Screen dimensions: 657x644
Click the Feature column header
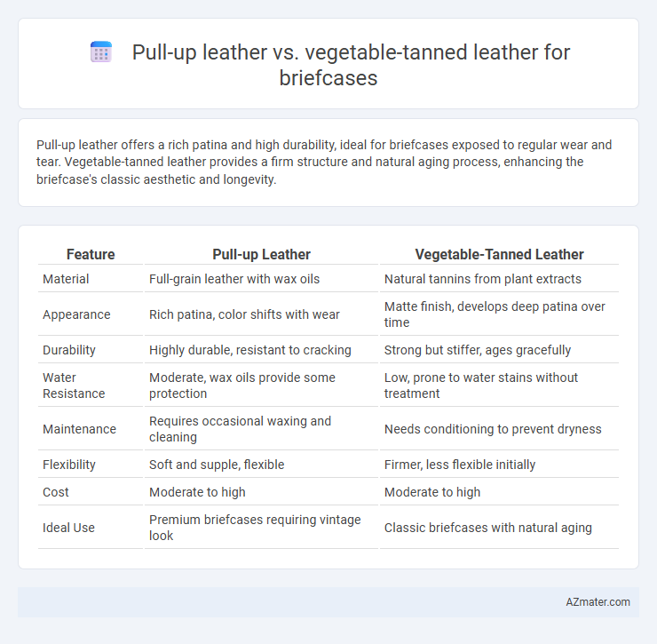(91, 255)
